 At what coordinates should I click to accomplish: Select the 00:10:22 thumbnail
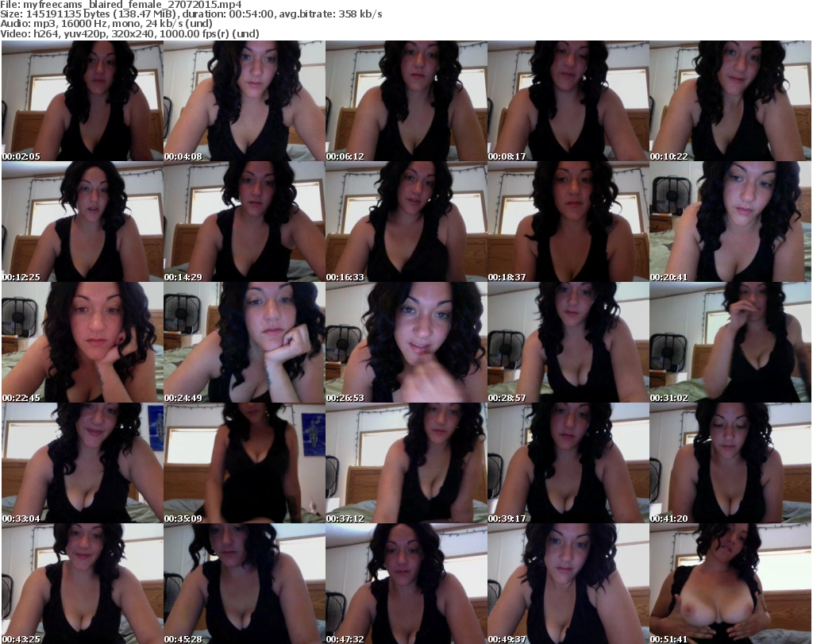pyautogui.click(x=730, y=101)
